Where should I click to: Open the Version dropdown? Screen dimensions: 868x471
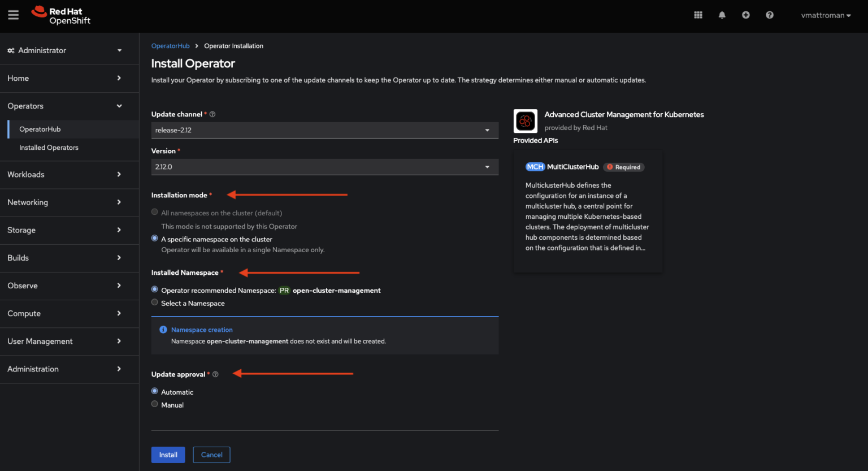[x=324, y=167]
